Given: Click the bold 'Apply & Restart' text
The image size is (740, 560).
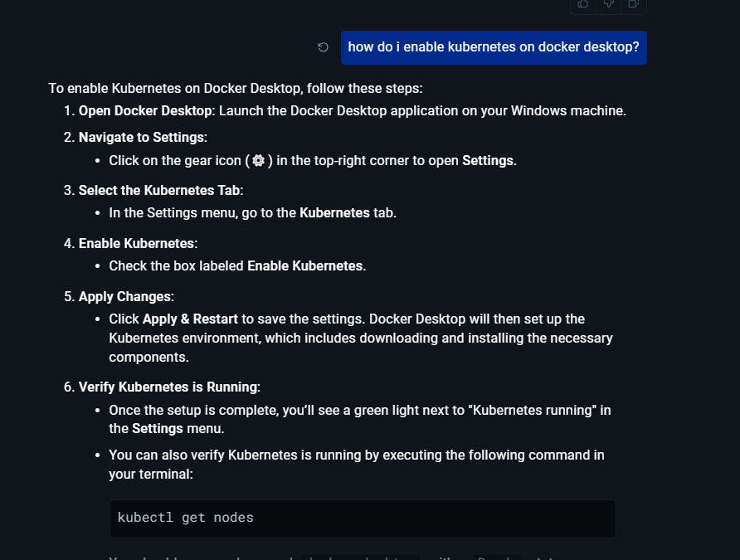Looking at the screenshot, I should (x=190, y=319).
